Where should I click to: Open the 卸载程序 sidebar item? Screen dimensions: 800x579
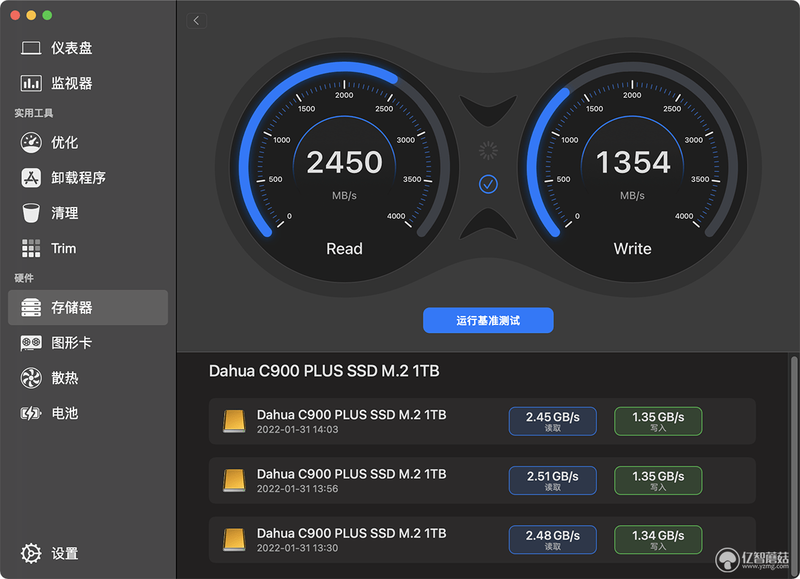79,178
